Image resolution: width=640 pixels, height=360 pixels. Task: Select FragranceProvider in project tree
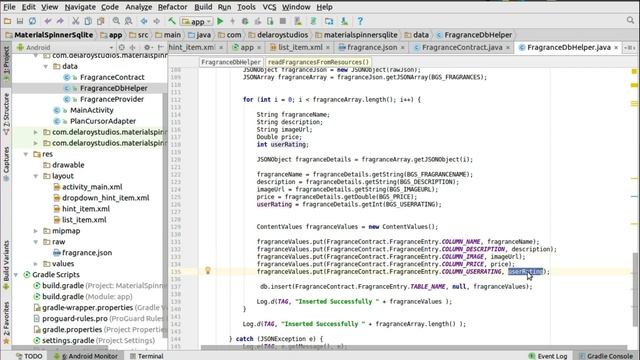tap(112, 99)
